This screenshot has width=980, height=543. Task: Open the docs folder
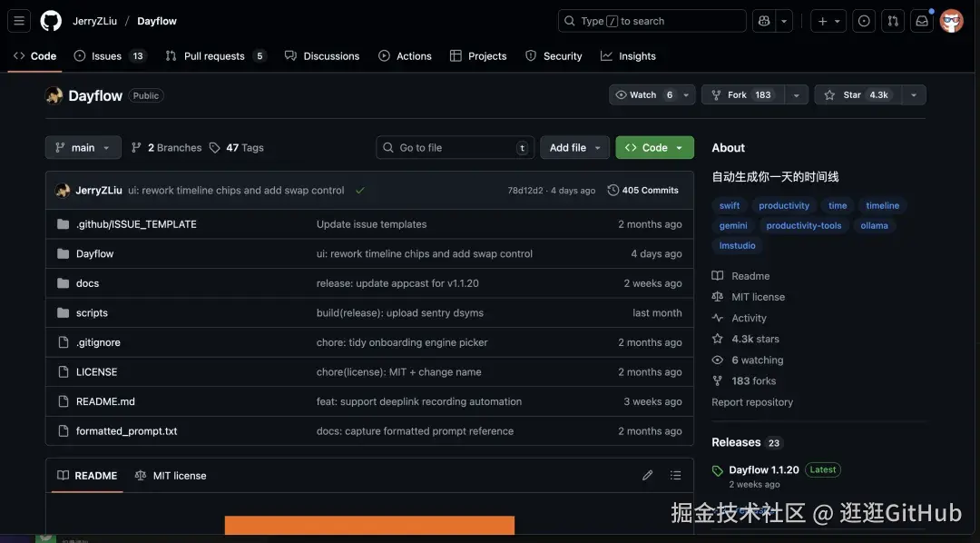click(x=87, y=282)
